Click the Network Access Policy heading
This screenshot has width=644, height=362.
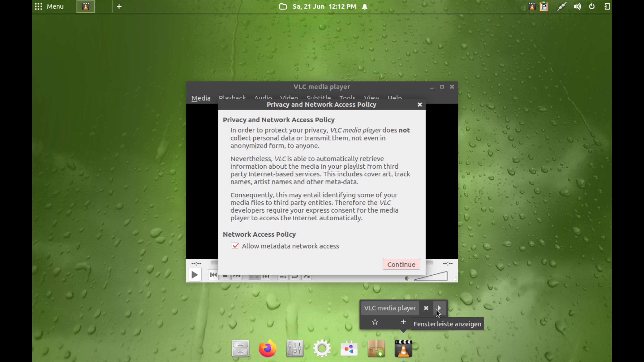pos(259,234)
